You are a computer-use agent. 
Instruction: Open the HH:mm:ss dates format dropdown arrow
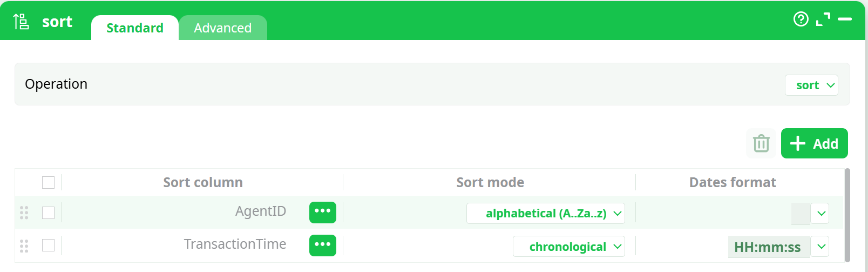821,247
